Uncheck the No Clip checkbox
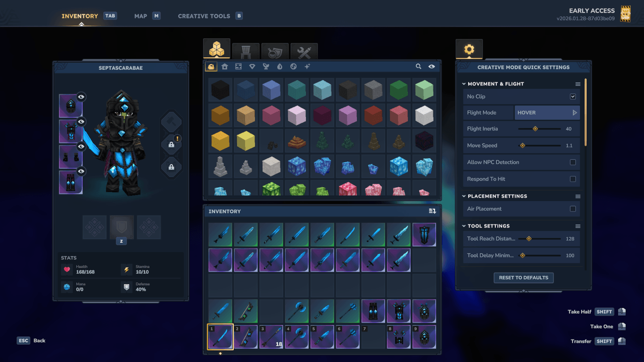Screen dimensions: 644x362 pyautogui.click(x=572, y=97)
